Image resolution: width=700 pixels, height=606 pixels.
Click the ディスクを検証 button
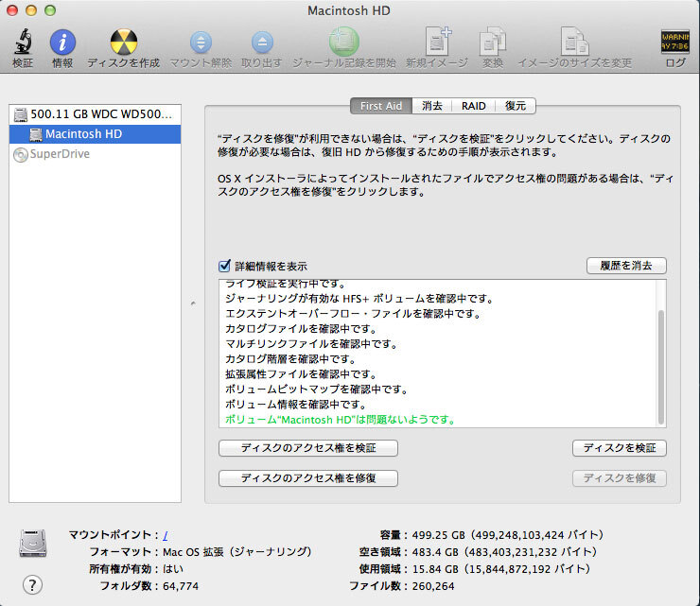(620, 448)
